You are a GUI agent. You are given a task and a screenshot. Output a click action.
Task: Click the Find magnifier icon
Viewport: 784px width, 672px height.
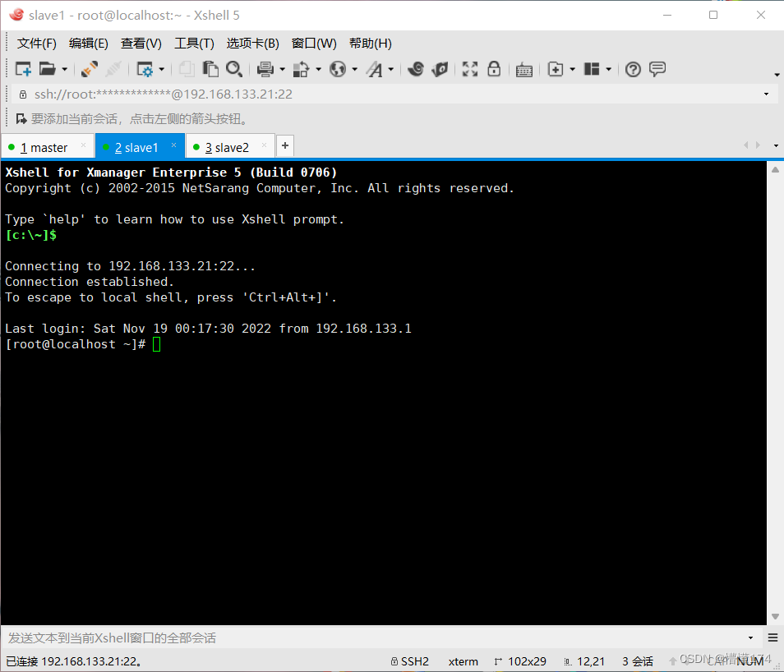[x=234, y=69]
